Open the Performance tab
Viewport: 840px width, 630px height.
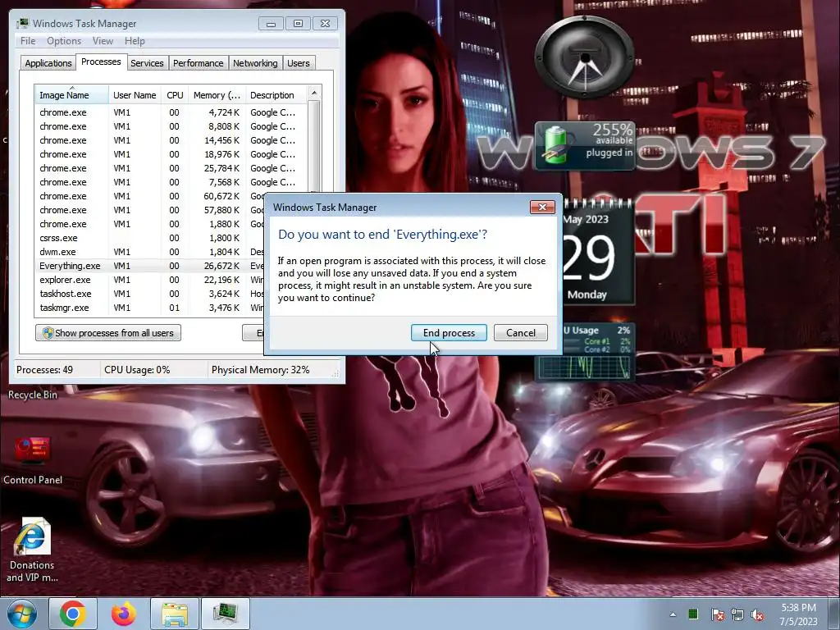199,63
